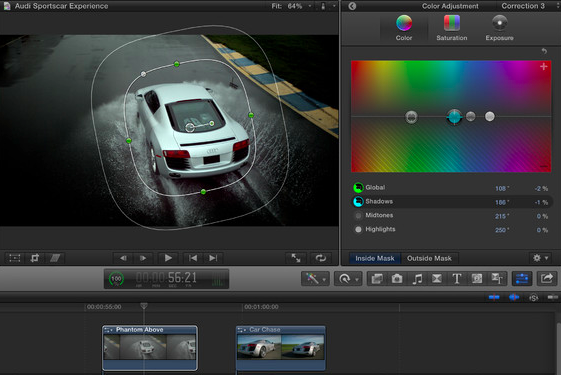Show the Transitions browser

(x=437, y=278)
